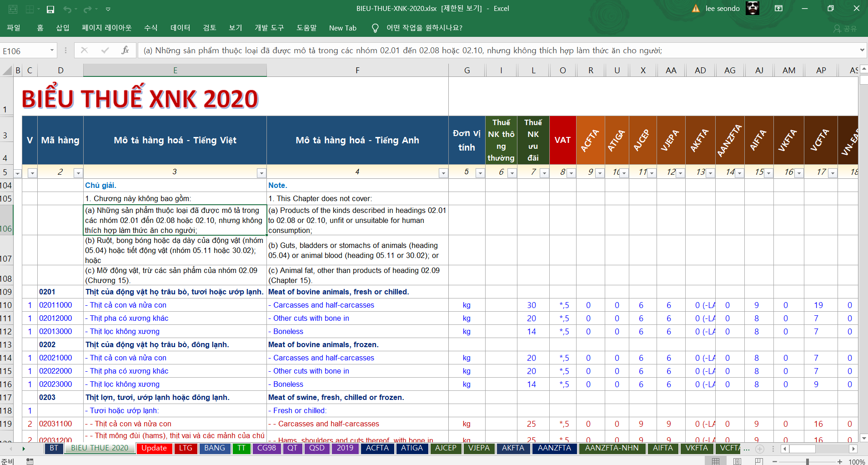Click the Redo arrow icon
Screen dimensions: 868x465
pyautogui.click(x=87, y=9)
